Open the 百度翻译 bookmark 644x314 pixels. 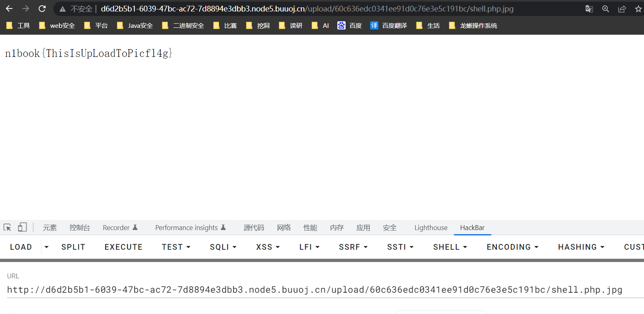tap(389, 25)
